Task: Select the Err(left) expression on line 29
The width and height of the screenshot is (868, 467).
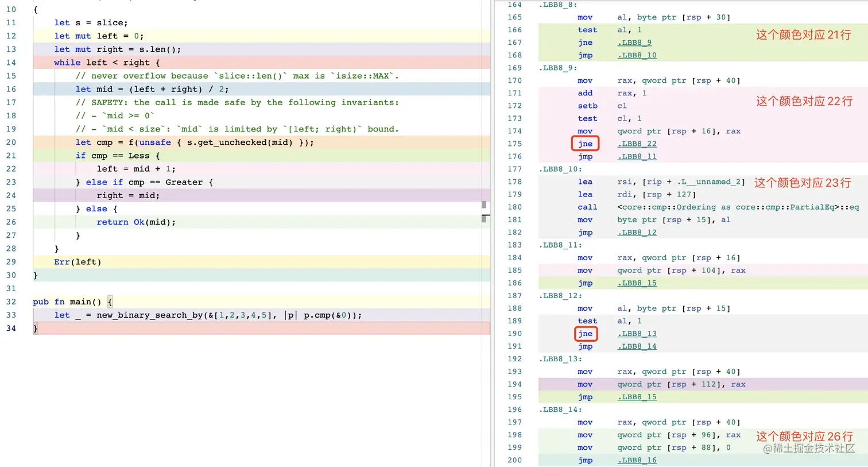Action: [79, 261]
